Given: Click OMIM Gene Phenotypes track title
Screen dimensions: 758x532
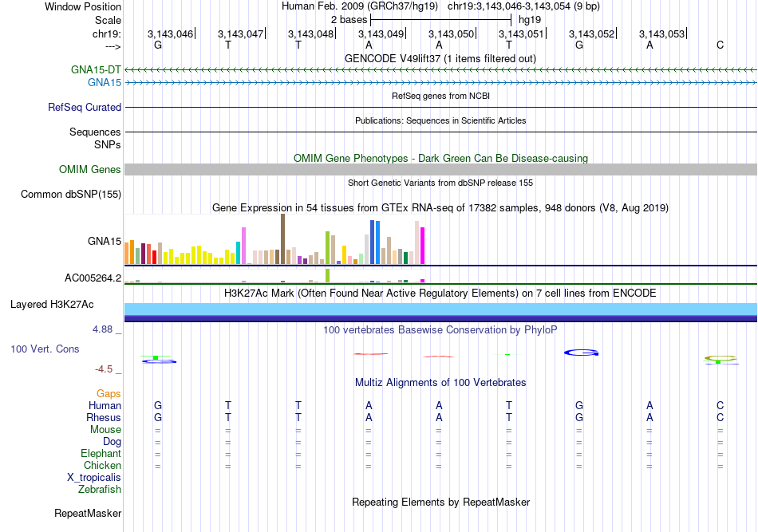Looking at the screenshot, I should click(x=440, y=159).
